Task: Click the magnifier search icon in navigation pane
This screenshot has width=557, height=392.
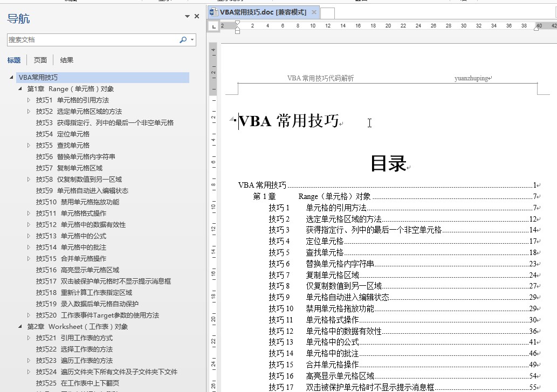Action: [183, 40]
